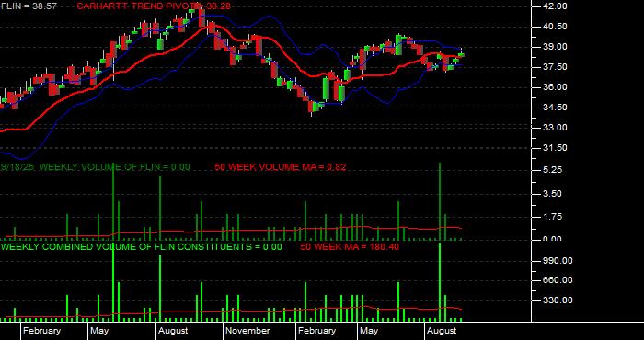Screen dimensions: 644x340
Task: Click the first May label on time axis
Action: click(x=99, y=331)
